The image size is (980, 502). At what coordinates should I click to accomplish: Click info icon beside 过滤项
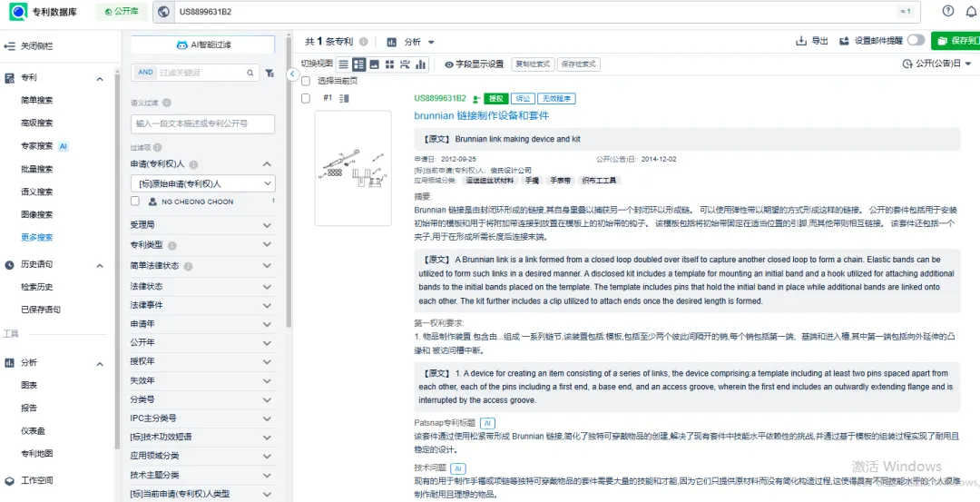click(157, 148)
